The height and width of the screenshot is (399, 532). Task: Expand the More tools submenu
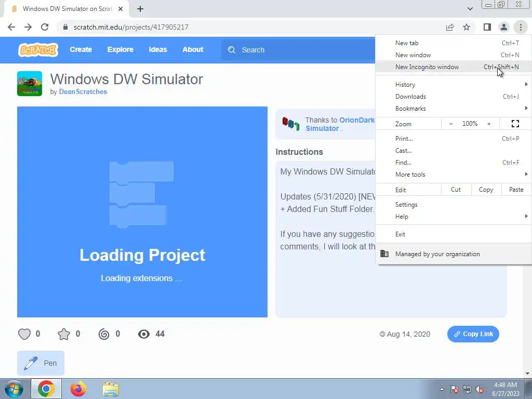click(454, 175)
